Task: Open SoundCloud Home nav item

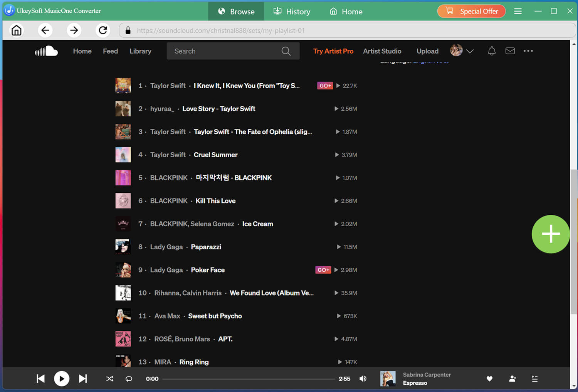Action: pyautogui.click(x=82, y=51)
